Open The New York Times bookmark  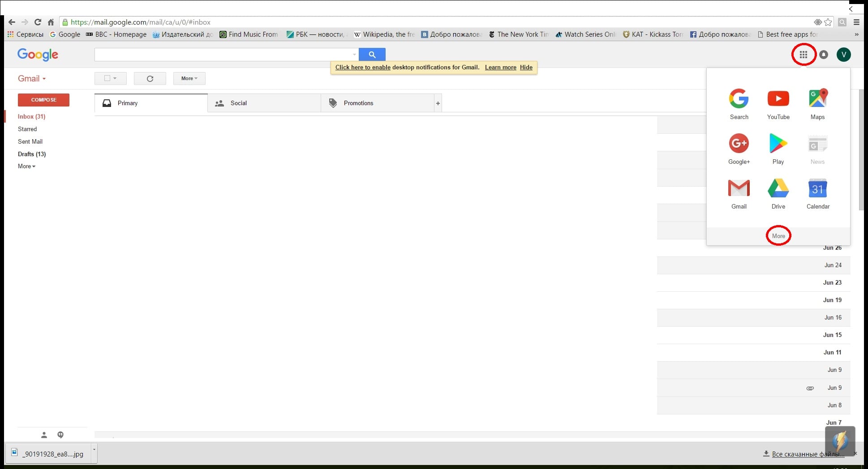point(519,34)
